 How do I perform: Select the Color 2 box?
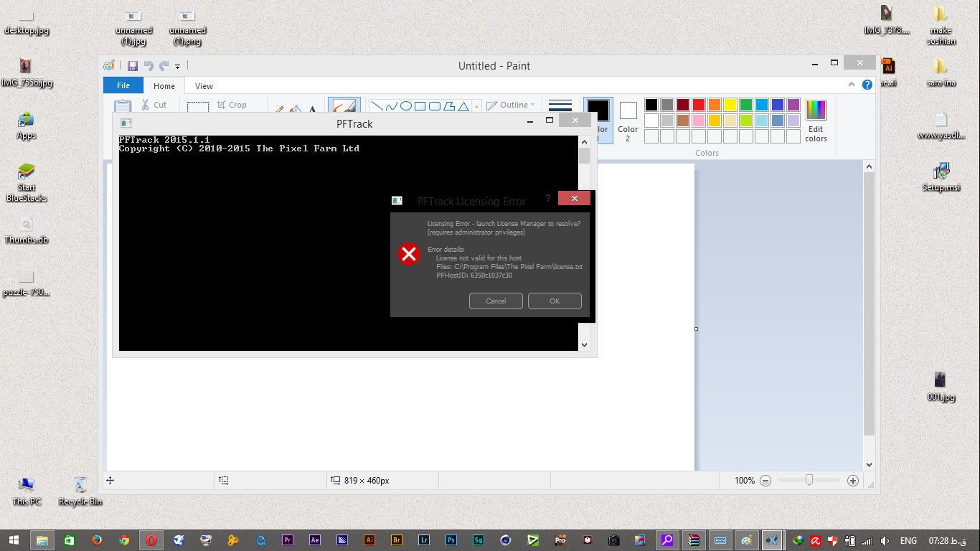click(628, 120)
